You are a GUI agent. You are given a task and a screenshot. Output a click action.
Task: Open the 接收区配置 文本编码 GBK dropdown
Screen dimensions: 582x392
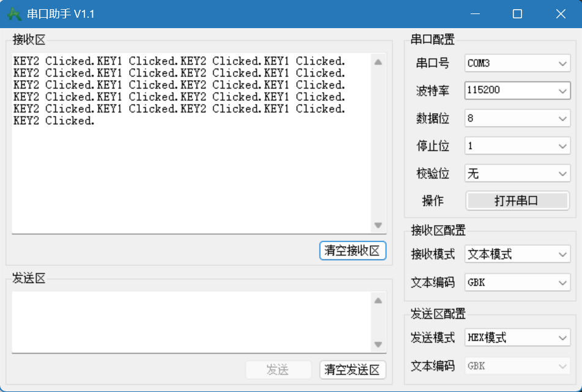pyautogui.click(x=517, y=283)
